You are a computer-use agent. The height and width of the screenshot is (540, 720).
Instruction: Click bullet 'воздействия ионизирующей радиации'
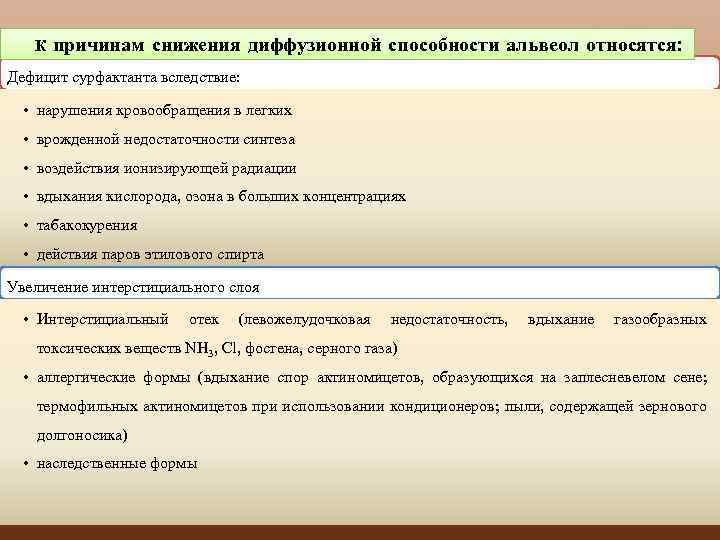click(166, 169)
